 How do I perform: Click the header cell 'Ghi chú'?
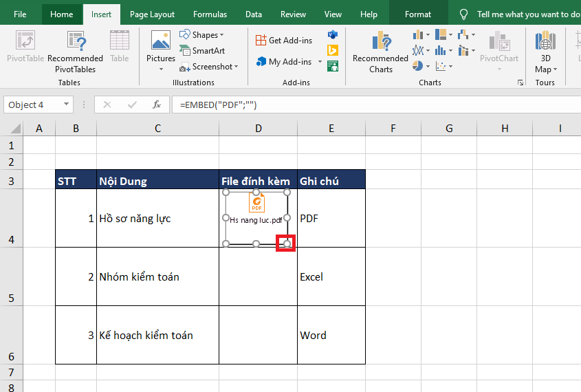point(331,179)
